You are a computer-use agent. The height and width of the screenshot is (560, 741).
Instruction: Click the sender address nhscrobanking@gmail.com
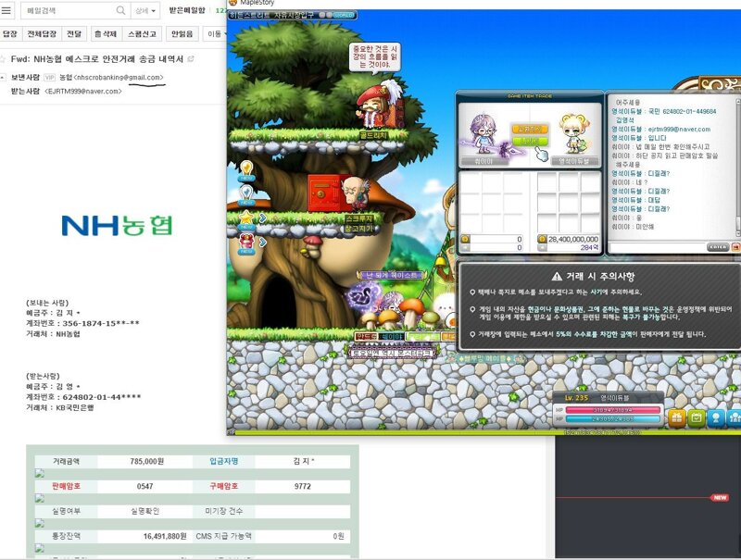119,78
